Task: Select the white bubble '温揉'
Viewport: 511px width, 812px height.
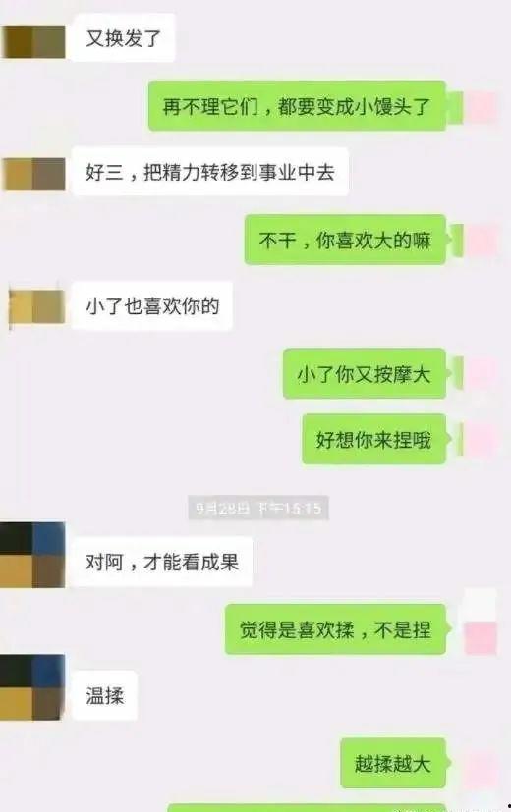Action: pos(104,695)
